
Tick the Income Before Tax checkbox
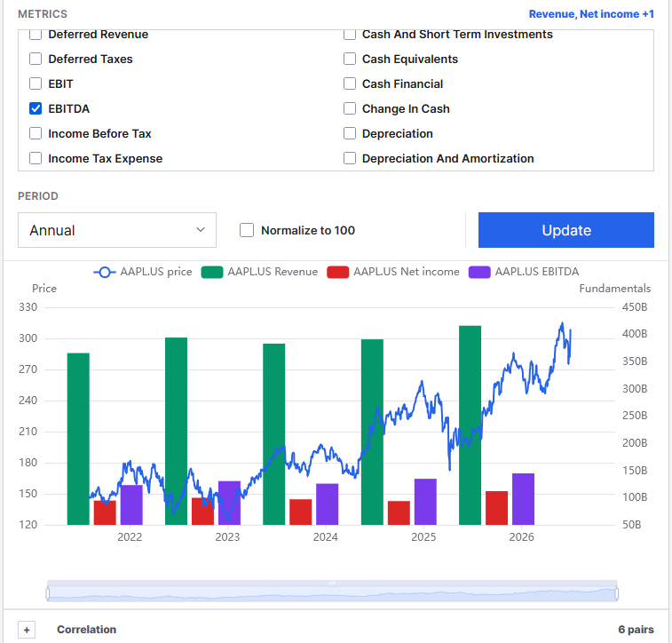click(x=36, y=133)
